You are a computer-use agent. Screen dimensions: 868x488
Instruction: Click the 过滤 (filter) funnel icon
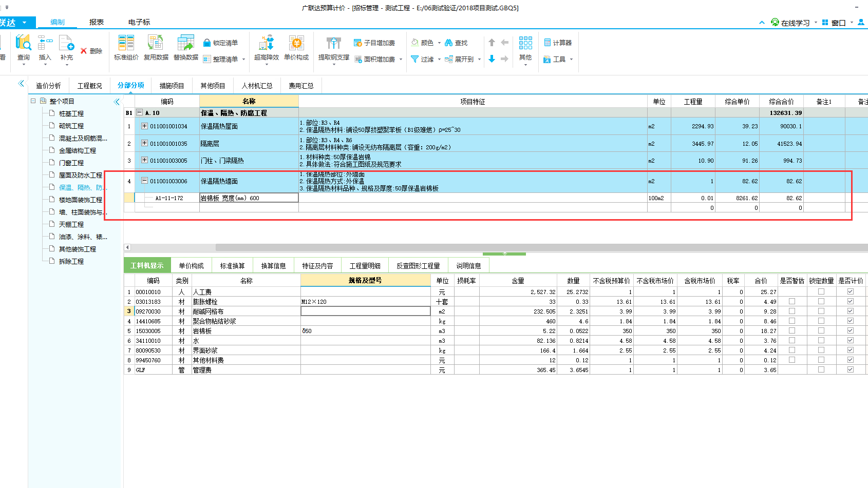tap(415, 59)
